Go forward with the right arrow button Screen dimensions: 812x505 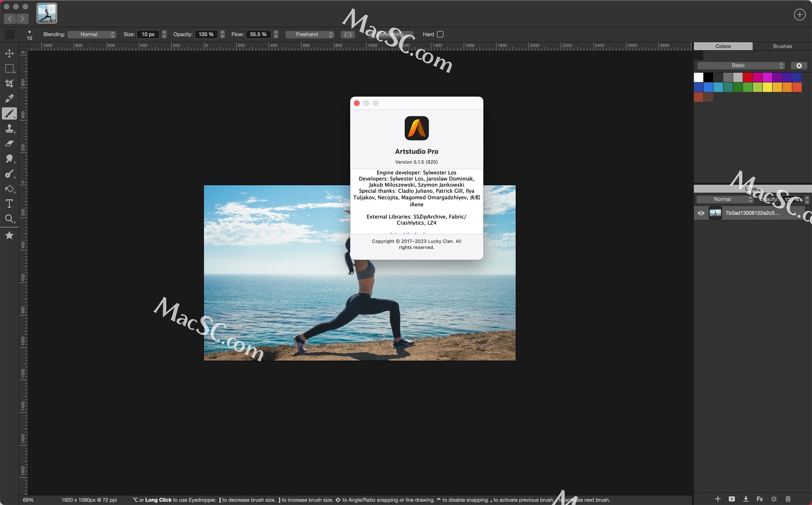point(22,19)
